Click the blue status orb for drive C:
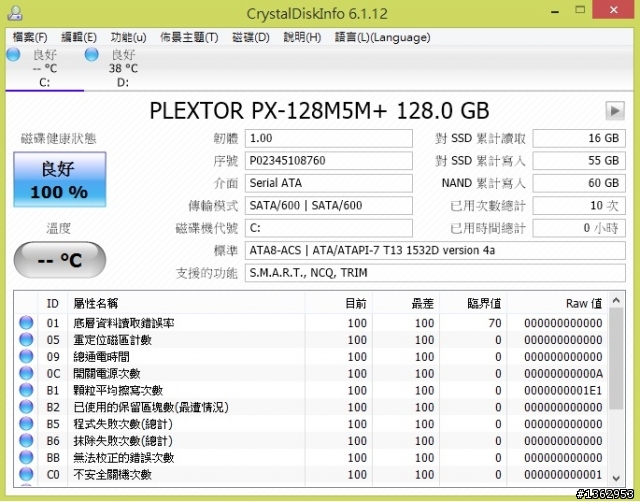 pyautogui.click(x=14, y=54)
